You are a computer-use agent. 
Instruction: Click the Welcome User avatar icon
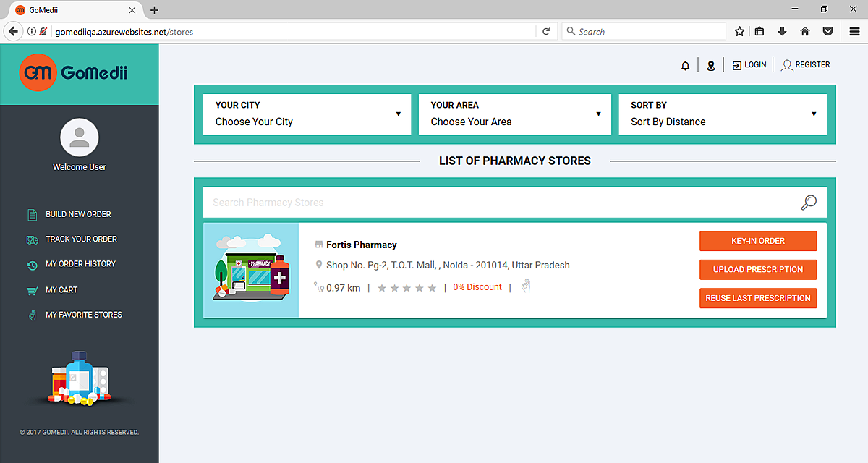pos(80,137)
